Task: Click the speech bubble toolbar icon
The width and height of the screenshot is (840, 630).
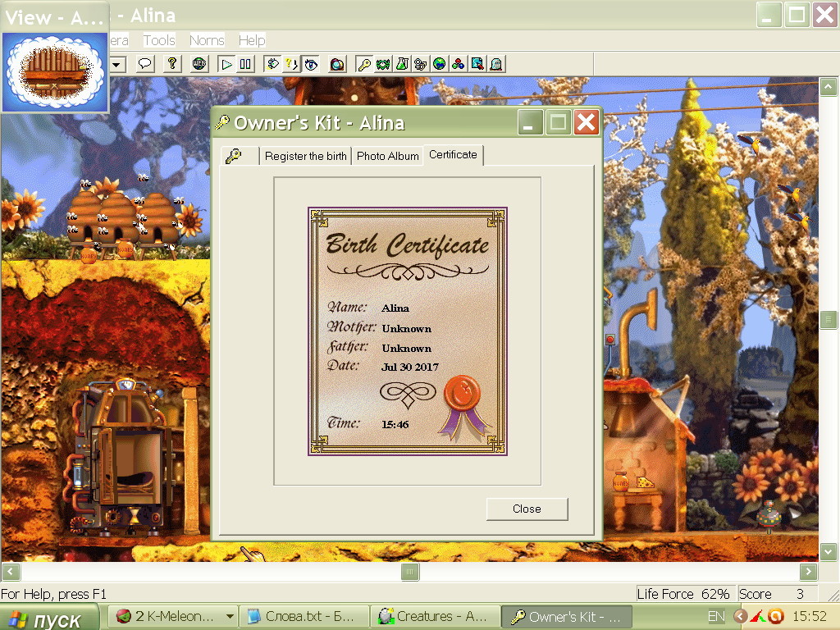Action: (144, 64)
